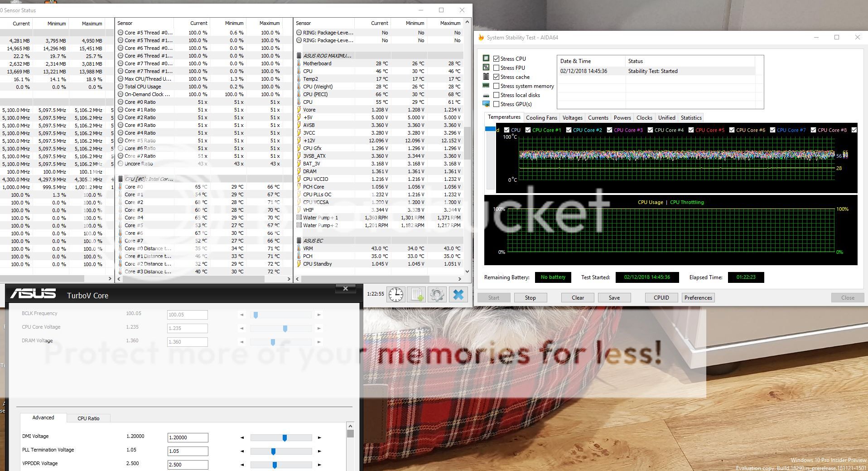Click right arrow of VPPDDR Voltage slider
Image resolution: width=868 pixels, height=471 pixels.
point(319,465)
